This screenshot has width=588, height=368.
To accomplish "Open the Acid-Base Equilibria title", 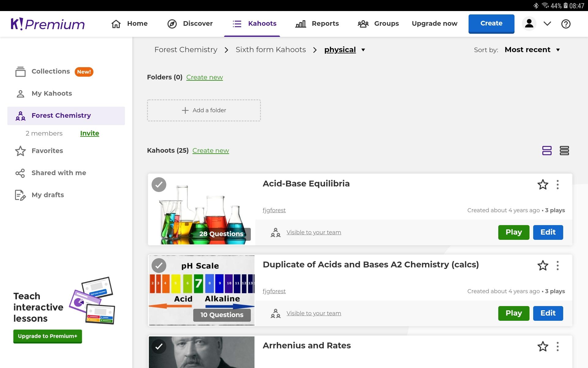I will [x=306, y=184].
